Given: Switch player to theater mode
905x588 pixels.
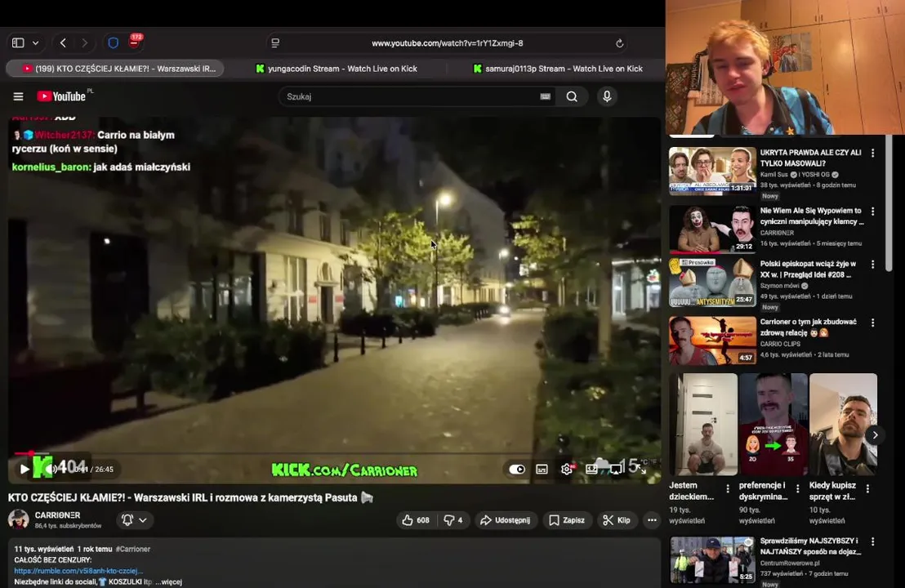Looking at the screenshot, I should tap(591, 469).
